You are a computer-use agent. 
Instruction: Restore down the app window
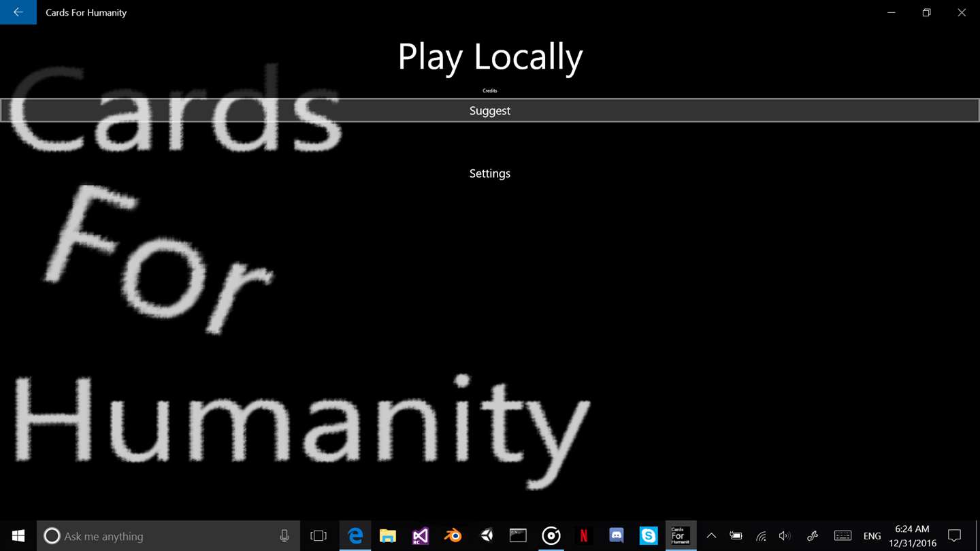(x=926, y=12)
